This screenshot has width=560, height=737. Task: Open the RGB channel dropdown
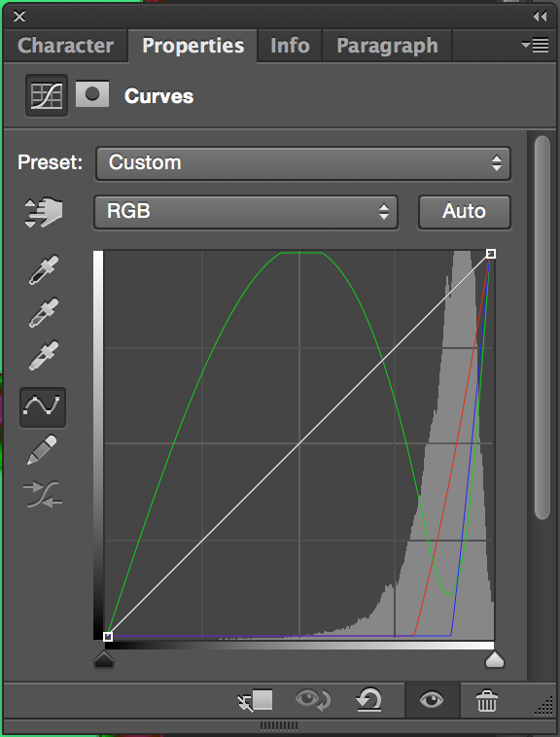[x=246, y=212]
